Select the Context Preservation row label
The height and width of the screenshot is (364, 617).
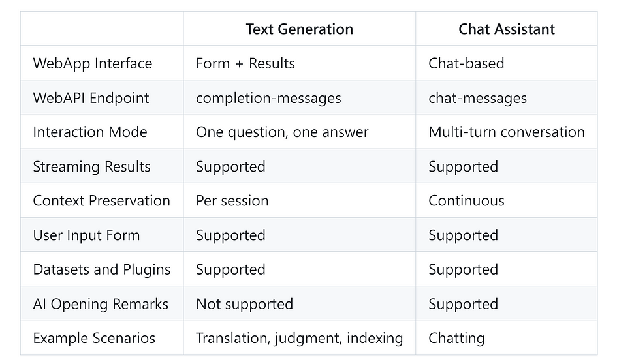(101, 201)
